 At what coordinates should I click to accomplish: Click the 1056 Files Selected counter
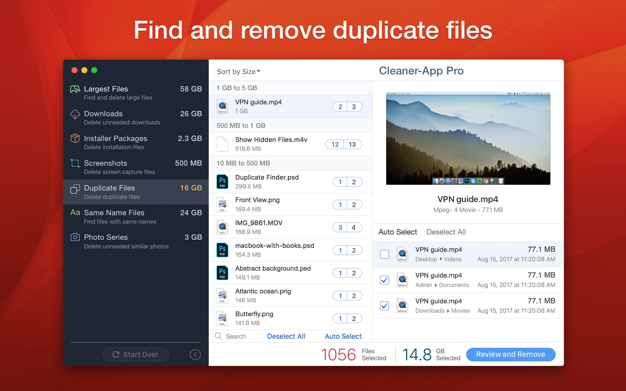[354, 354]
